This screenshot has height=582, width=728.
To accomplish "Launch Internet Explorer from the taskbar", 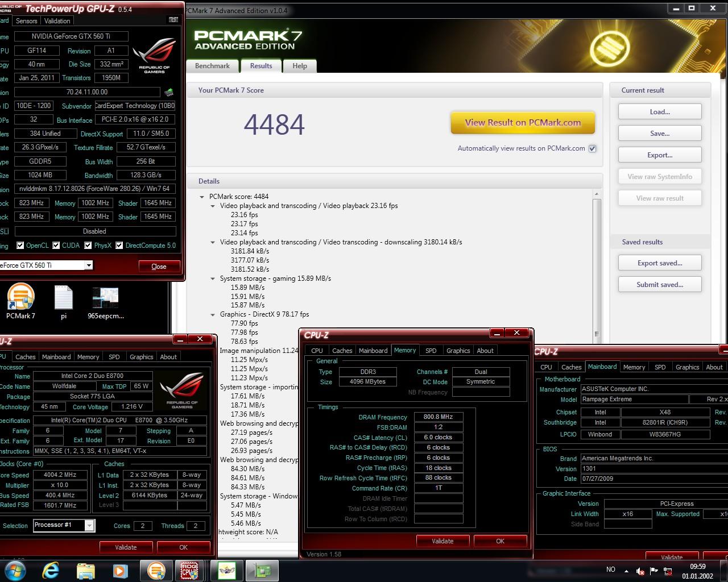I will tap(51, 570).
